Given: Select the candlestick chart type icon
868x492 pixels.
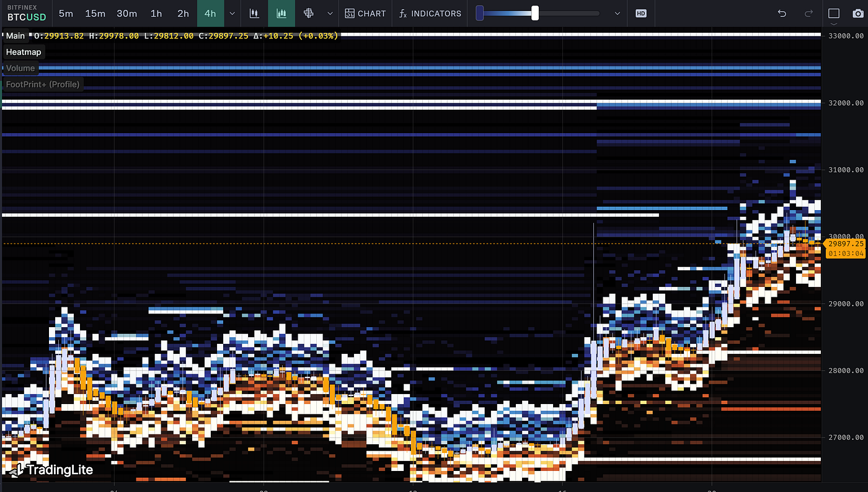Looking at the screenshot, I should point(254,13).
